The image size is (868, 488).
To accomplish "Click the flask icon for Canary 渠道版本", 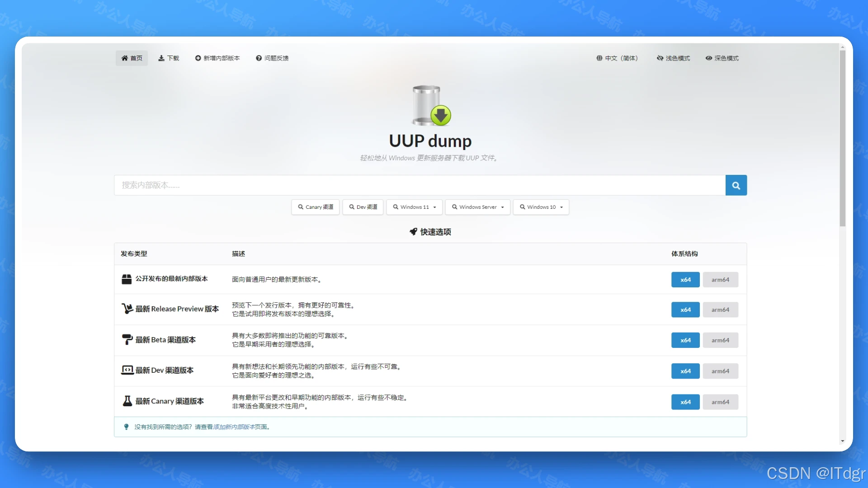I will [127, 401].
